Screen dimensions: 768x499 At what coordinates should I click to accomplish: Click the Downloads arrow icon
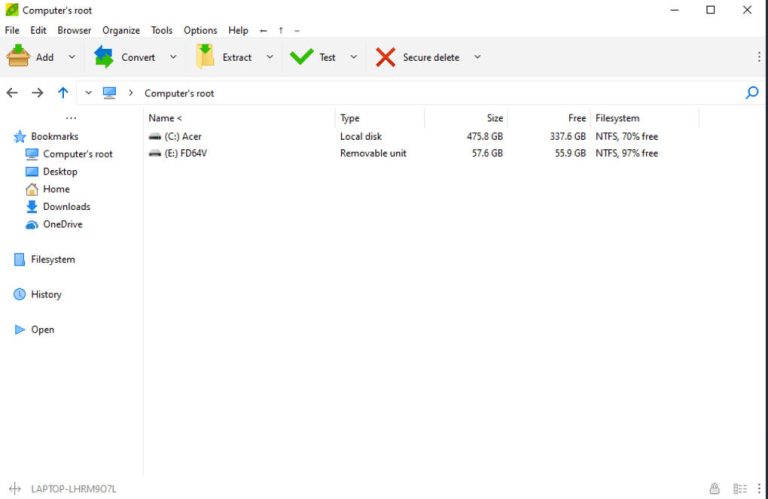coord(32,207)
